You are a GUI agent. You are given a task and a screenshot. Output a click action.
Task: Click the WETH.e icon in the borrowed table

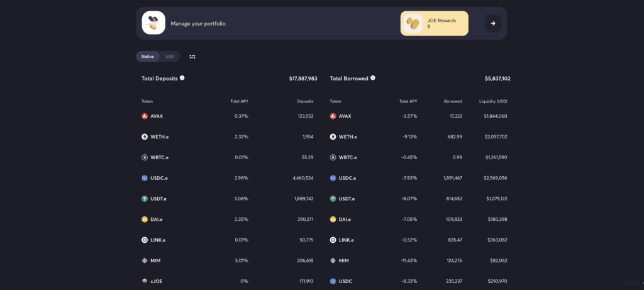(x=333, y=137)
